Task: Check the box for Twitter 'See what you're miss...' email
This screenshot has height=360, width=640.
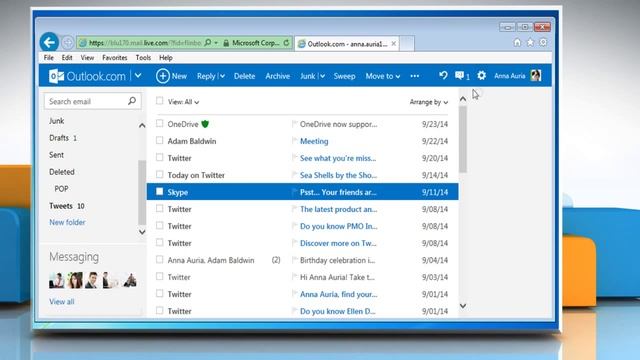Action: click(160, 157)
